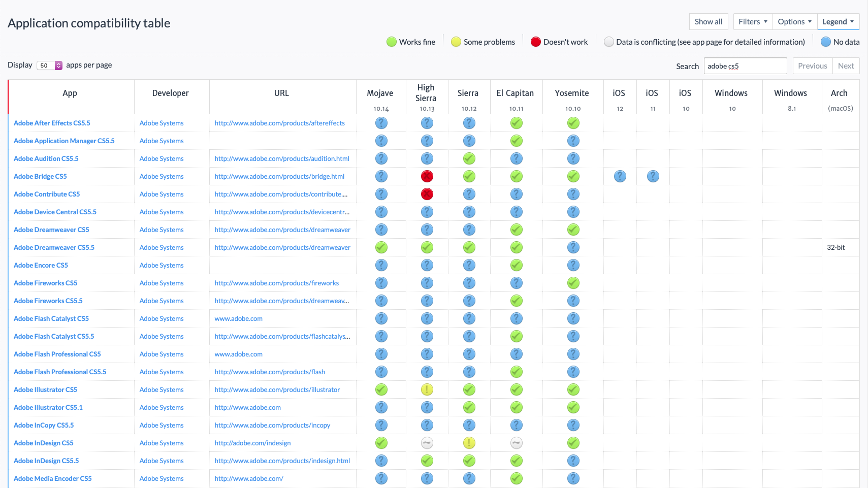Click red Doesn't work icon for Adobe Bridge CS5 High Sierra
This screenshot has width=868, height=488.
(x=427, y=176)
